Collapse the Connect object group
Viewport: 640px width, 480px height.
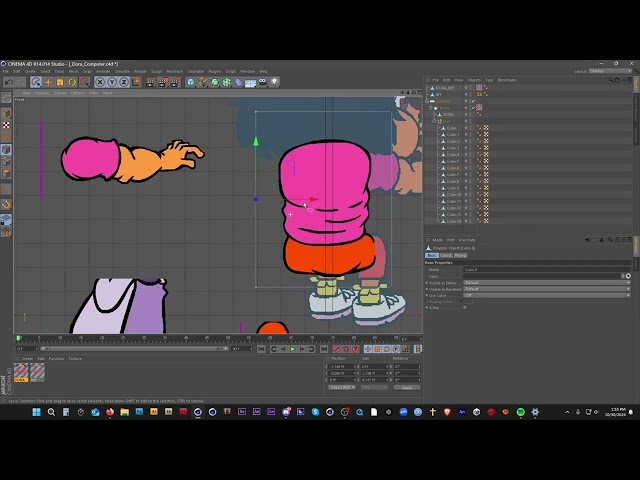tap(427, 101)
